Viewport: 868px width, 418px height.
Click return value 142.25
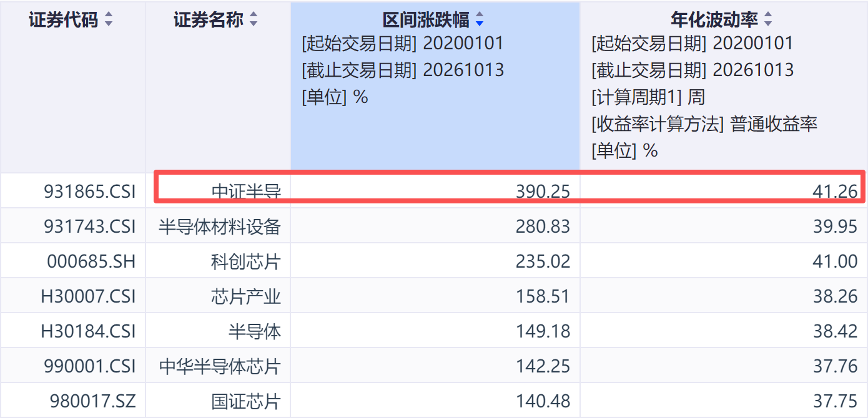(x=543, y=366)
